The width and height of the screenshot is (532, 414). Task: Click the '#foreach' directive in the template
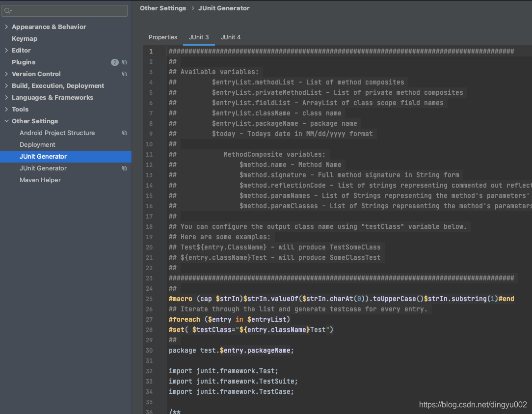(185, 319)
